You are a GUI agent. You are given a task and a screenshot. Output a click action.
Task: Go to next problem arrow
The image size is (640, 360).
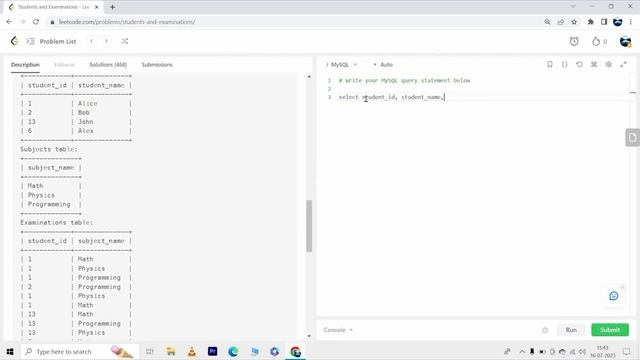point(107,41)
